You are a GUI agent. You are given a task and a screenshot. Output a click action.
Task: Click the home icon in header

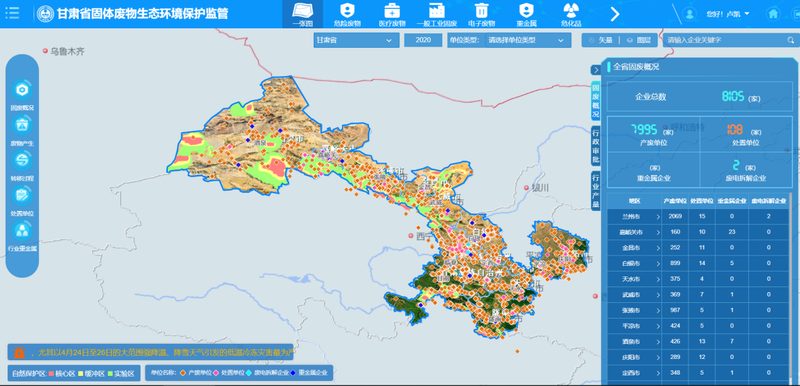[x=773, y=14]
